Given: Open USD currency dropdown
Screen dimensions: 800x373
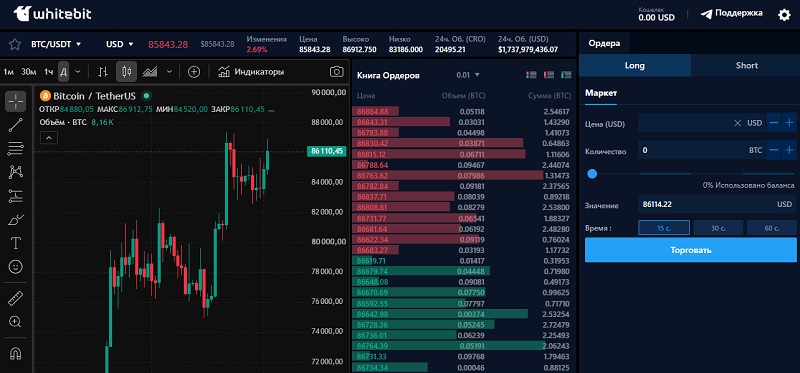Looking at the screenshot, I should click(120, 44).
